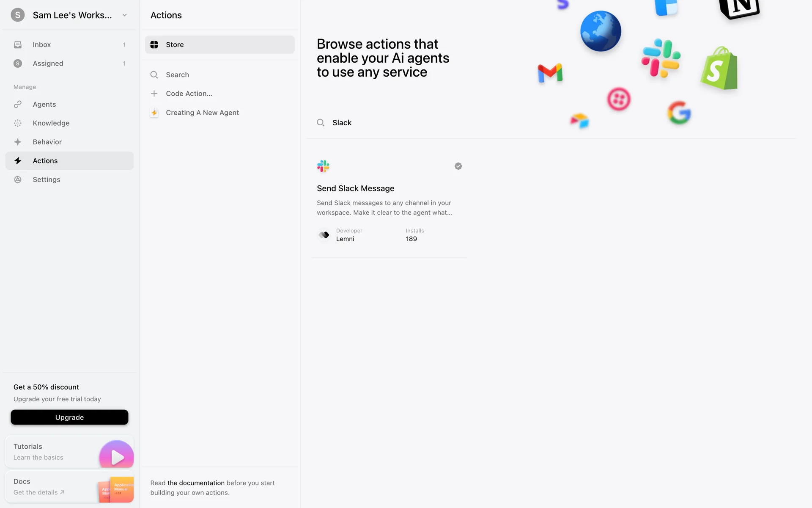Screen dimensions: 812x508
Task: Open the documentation link
Action: (196, 483)
